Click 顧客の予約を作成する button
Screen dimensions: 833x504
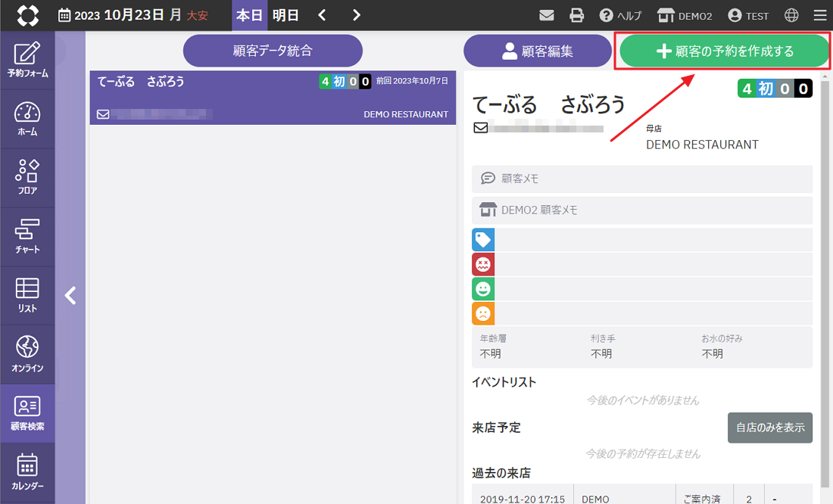724,51
